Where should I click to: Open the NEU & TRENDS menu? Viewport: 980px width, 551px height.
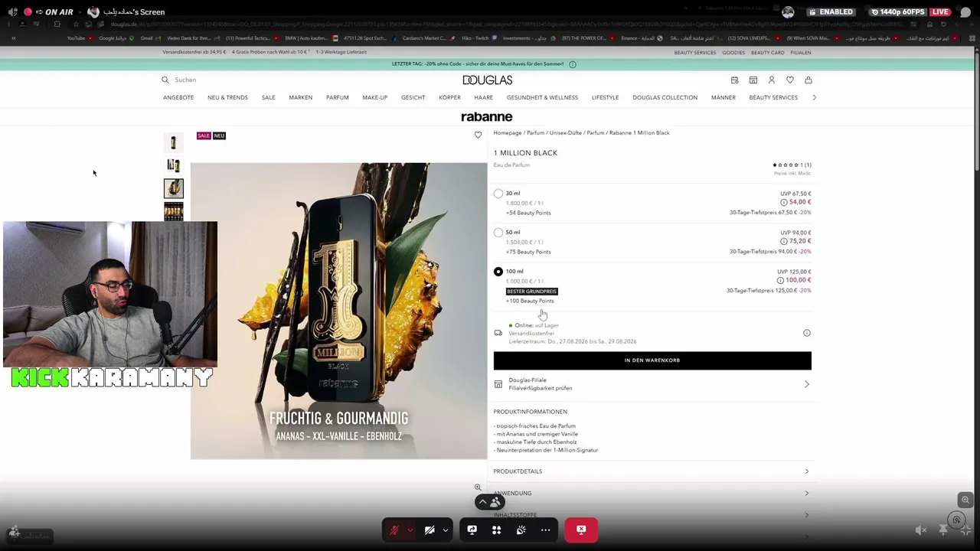click(x=227, y=98)
